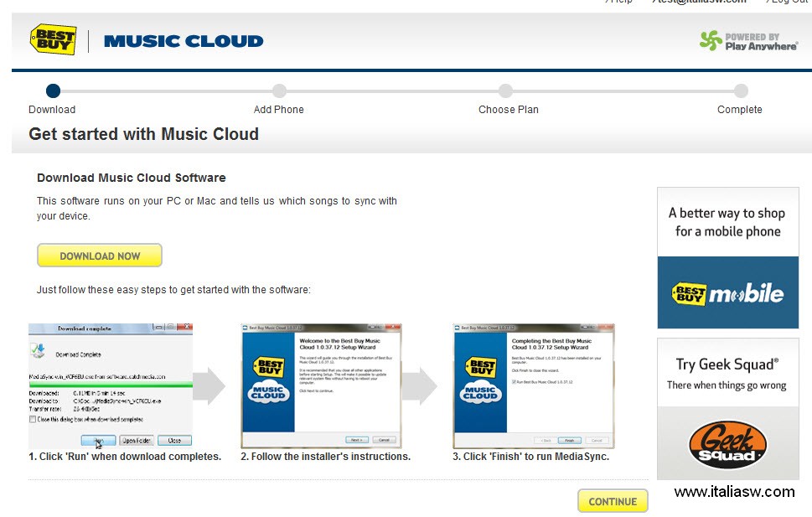812x517 pixels.
Task: Click 'Download Music Cloud Software' heading
Action: [x=131, y=178]
